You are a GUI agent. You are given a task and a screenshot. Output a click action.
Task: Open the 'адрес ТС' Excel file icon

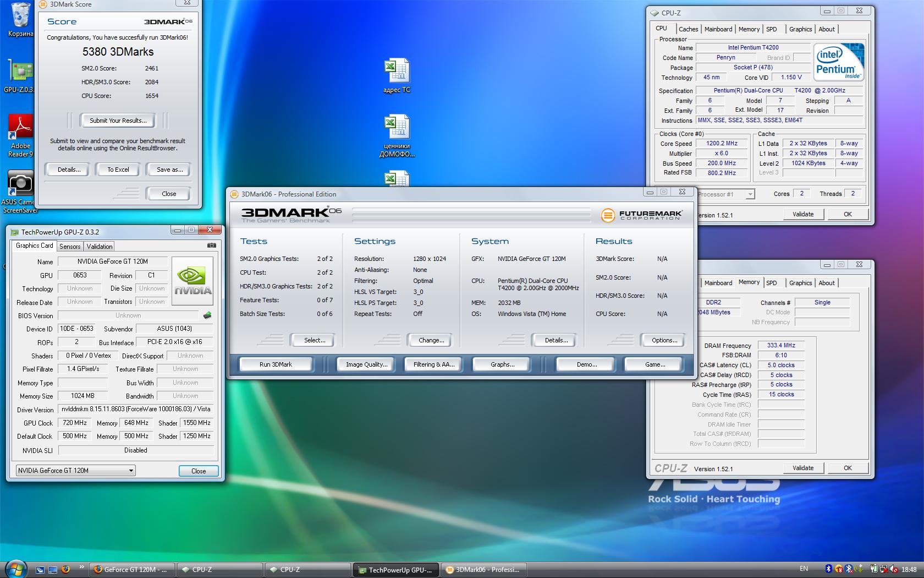tap(397, 76)
